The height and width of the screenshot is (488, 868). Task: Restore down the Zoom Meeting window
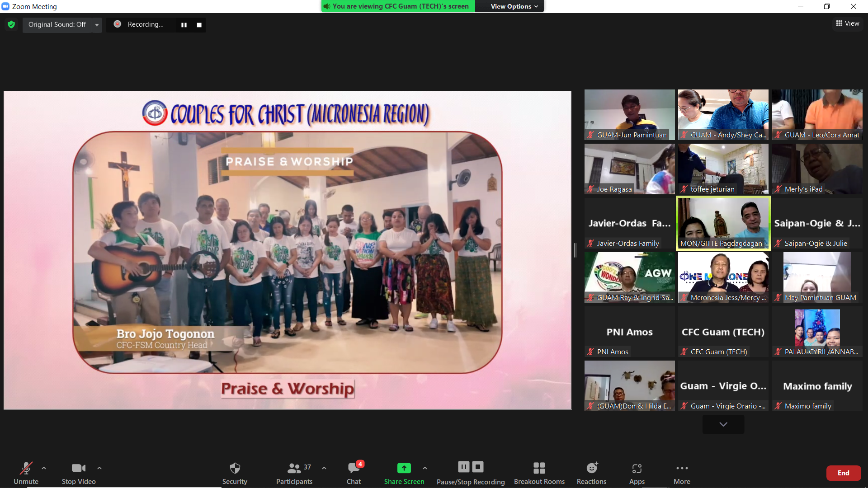pos(827,6)
